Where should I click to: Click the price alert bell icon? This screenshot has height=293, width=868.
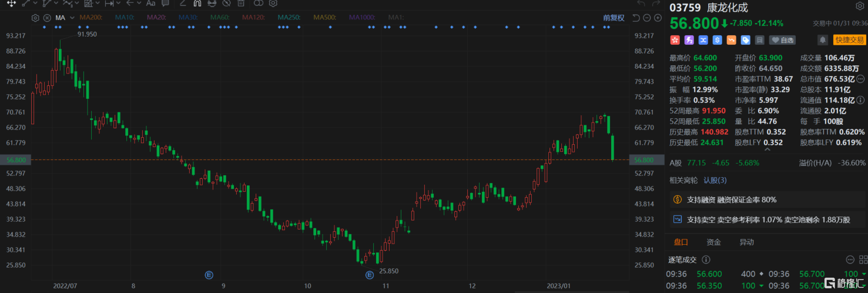[823, 40]
